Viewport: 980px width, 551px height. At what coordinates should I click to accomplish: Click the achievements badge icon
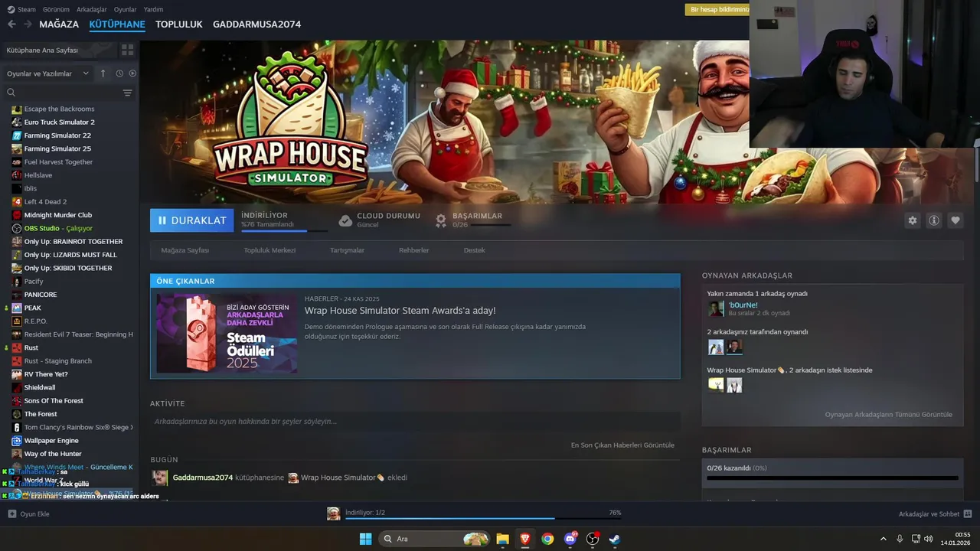pyautogui.click(x=441, y=220)
